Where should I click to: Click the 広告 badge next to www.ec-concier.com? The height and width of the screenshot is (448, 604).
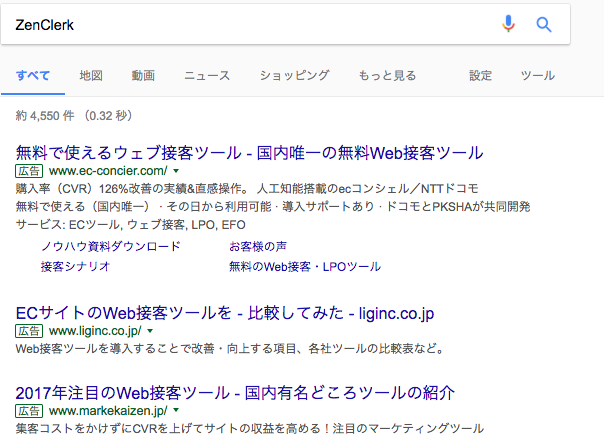coord(29,171)
